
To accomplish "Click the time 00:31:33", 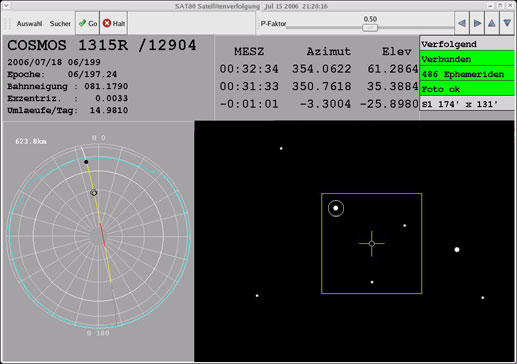I will tap(249, 86).
